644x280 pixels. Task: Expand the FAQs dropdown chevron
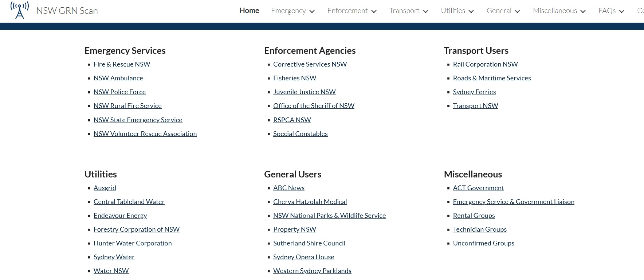pos(621,11)
